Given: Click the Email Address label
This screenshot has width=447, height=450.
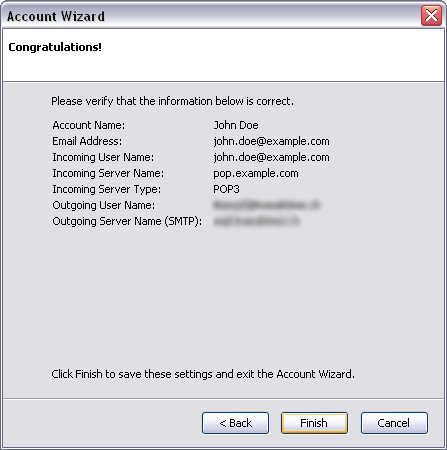Looking at the screenshot, I should click(87, 141).
